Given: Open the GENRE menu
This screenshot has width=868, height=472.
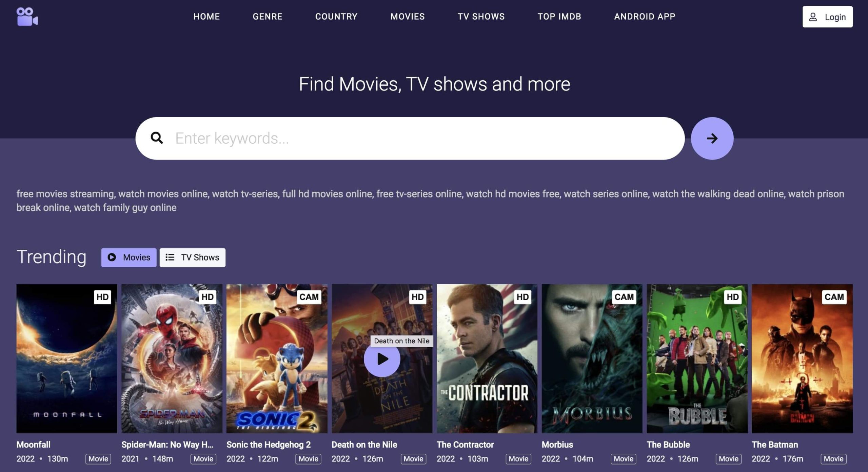Looking at the screenshot, I should point(268,16).
